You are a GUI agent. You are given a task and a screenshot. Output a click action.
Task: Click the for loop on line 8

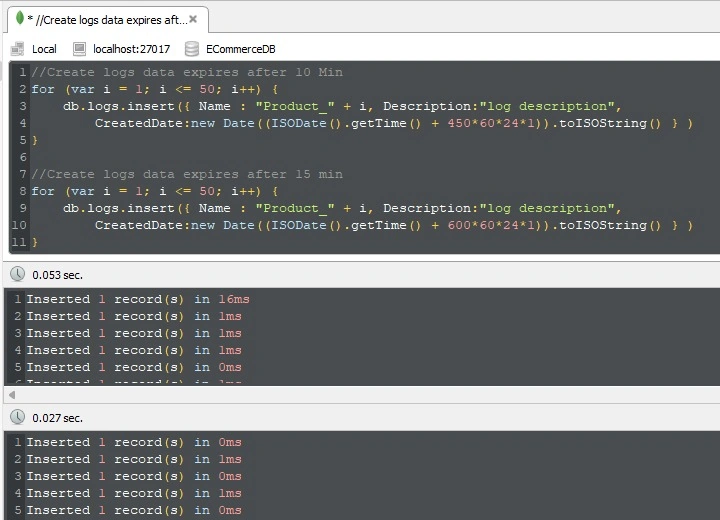coord(154,191)
